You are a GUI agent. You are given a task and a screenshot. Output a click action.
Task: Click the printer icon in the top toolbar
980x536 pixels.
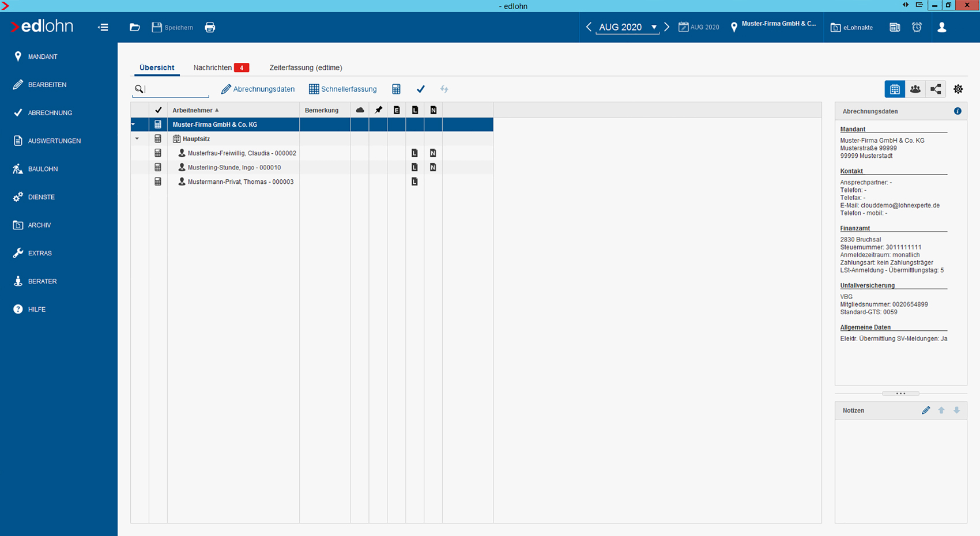(210, 27)
